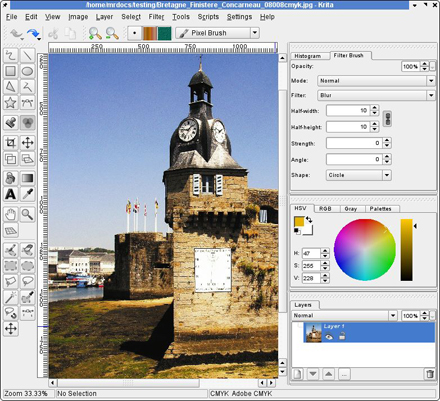Image resolution: width=440 pixels, height=401 pixels.
Task: Toggle the half-width/half-height link chain
Action: click(387, 119)
